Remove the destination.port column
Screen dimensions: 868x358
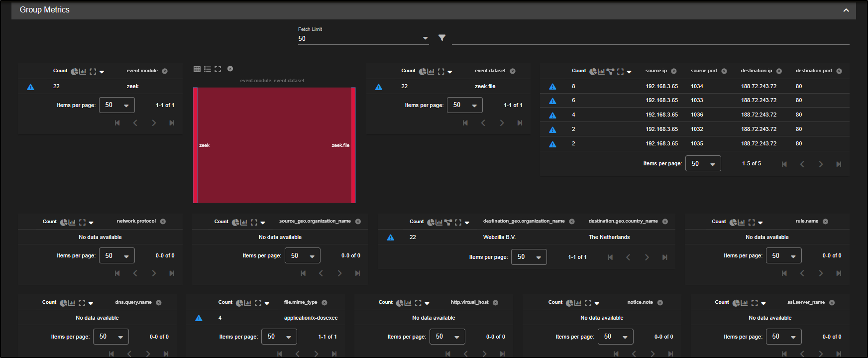[x=839, y=71]
